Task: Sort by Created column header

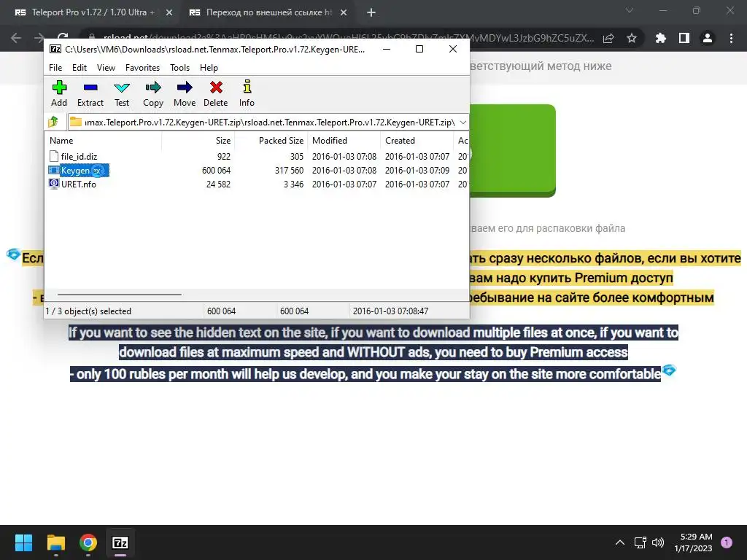Action: tap(417, 141)
